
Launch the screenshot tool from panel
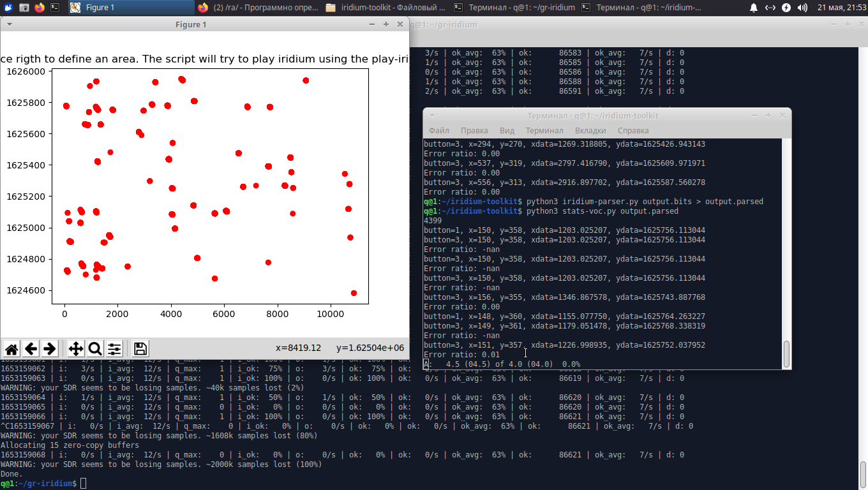[x=24, y=8]
